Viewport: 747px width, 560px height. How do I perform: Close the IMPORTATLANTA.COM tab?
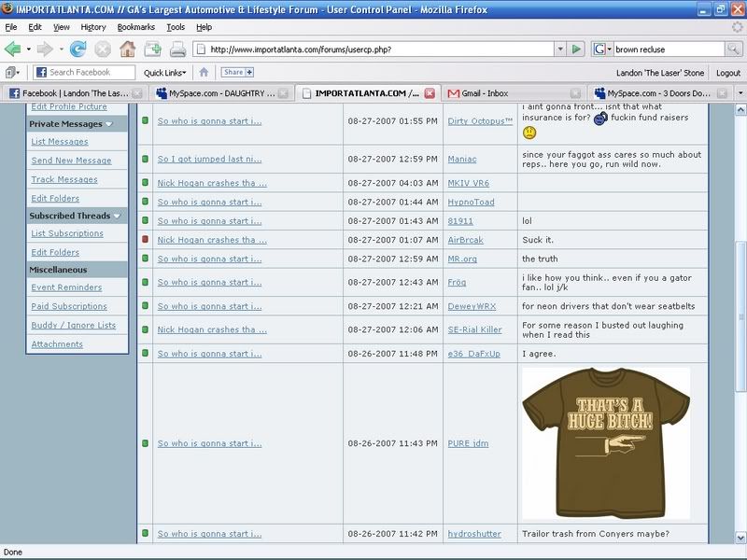pos(430,93)
